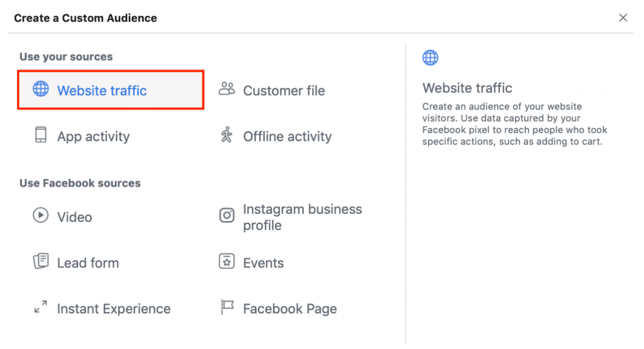Click the Instant Experience expand arrows icon
The height and width of the screenshot is (349, 644).
tap(41, 307)
